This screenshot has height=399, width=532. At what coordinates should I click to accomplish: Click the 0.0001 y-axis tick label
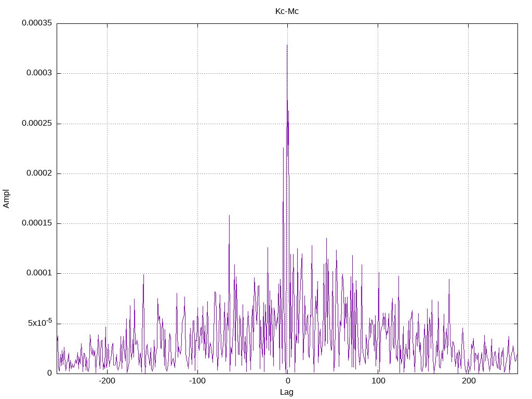[39, 273]
